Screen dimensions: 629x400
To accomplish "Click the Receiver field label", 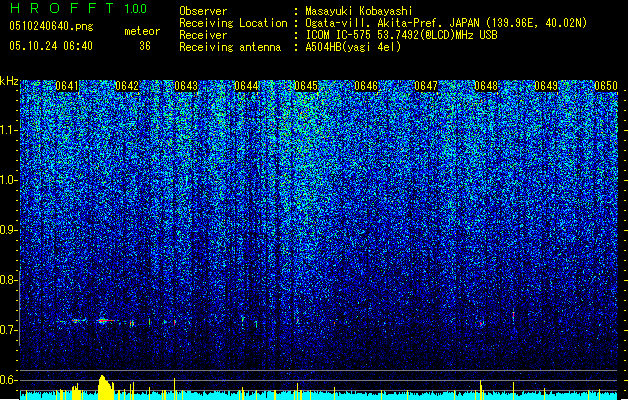I will (x=203, y=35).
